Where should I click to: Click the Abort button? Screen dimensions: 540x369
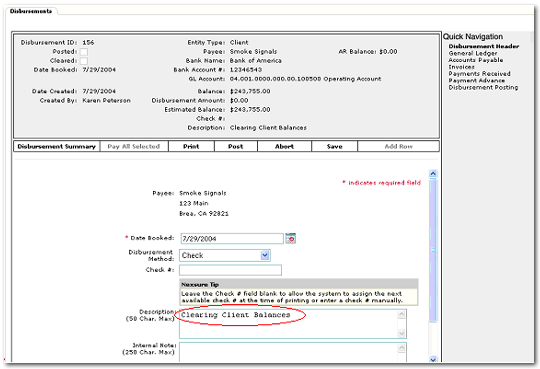[x=284, y=146]
